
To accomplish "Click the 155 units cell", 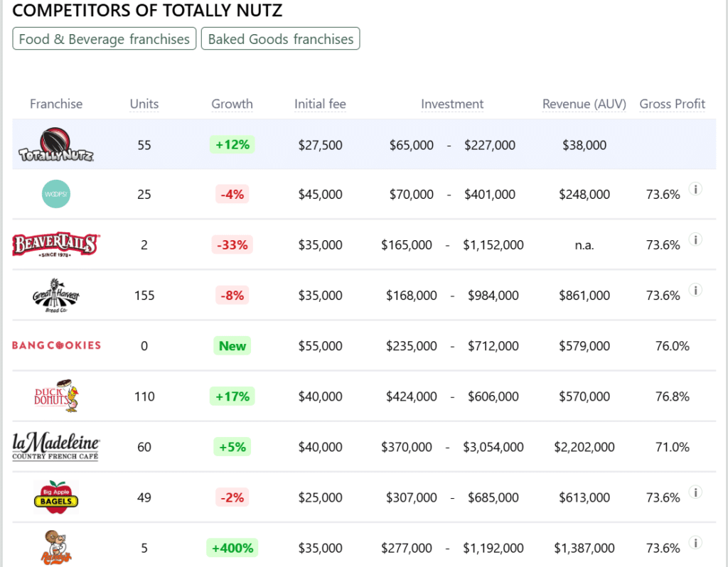I will pyautogui.click(x=144, y=296).
